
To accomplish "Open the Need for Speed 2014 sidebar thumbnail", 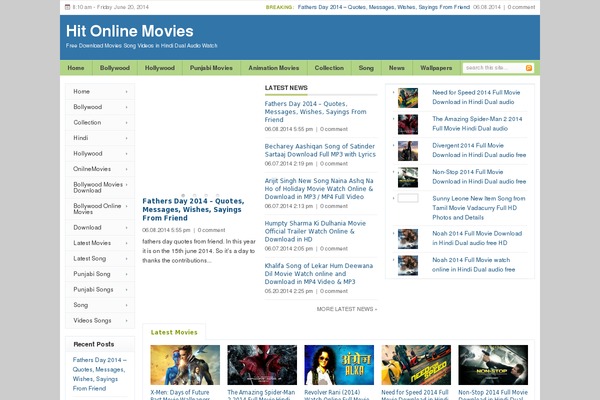I will click(408, 98).
